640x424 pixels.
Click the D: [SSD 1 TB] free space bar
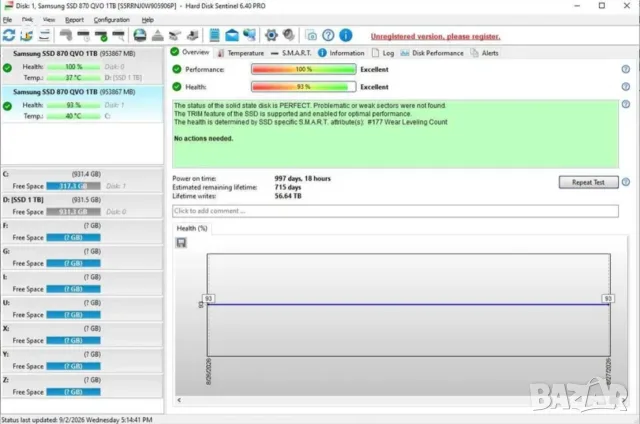coord(73,212)
